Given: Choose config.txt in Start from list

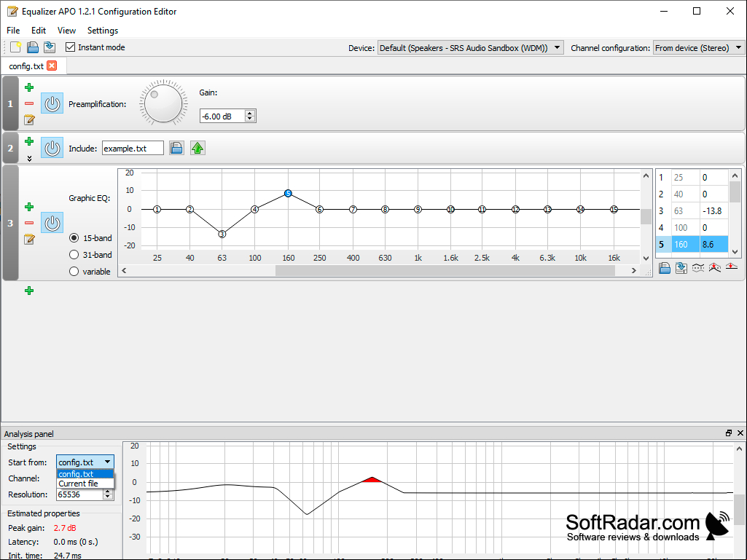Looking at the screenshot, I should point(85,474).
